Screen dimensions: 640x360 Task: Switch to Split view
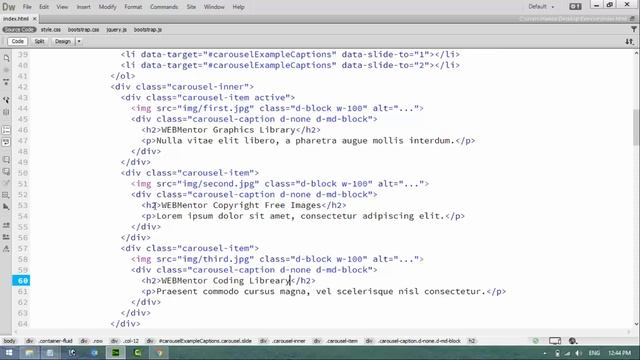[x=39, y=41]
